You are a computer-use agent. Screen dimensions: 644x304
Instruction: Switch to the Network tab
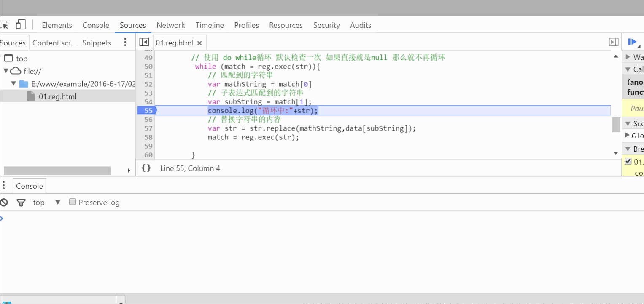(170, 25)
